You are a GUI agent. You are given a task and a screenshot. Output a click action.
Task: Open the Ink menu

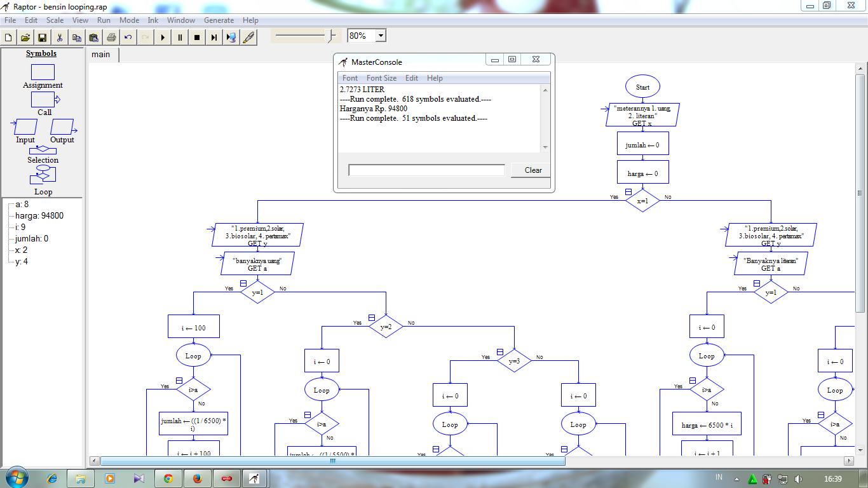pos(153,20)
